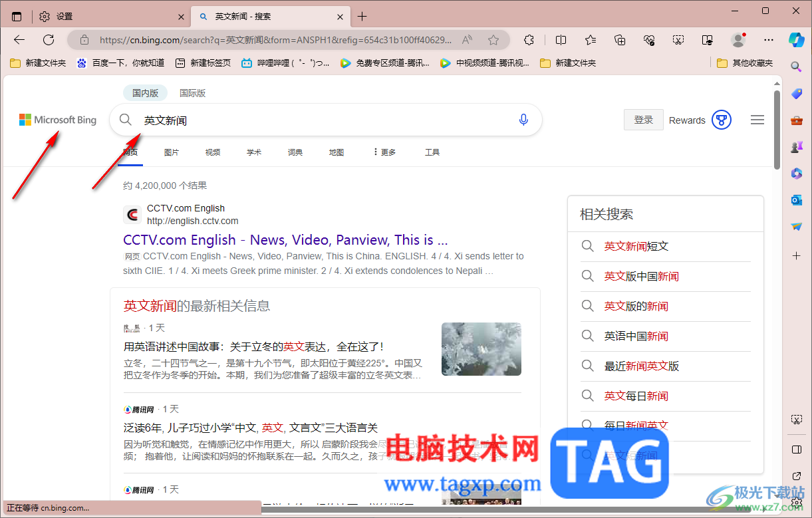The height and width of the screenshot is (518, 812).
Task: Click the Bing search magnifier icon
Action: pos(126,120)
